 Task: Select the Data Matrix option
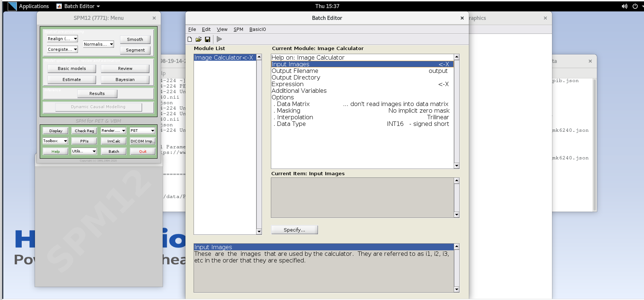click(362, 104)
